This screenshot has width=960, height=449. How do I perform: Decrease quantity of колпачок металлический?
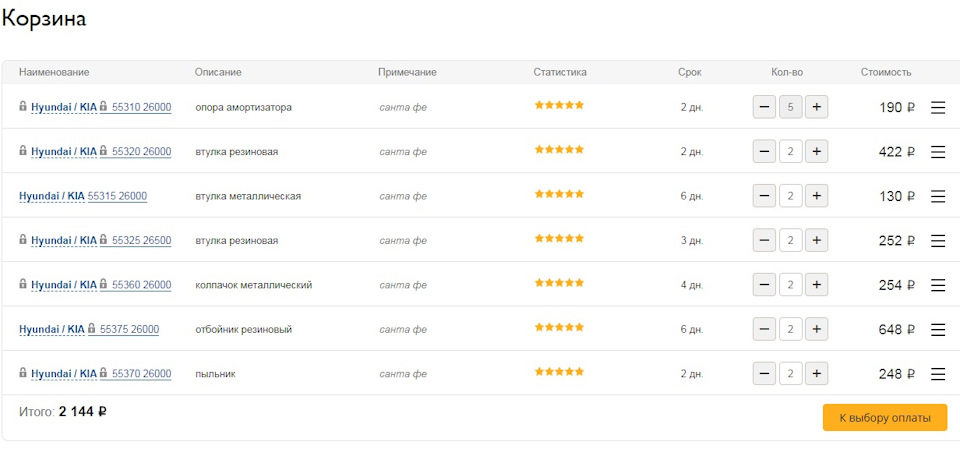coord(764,285)
